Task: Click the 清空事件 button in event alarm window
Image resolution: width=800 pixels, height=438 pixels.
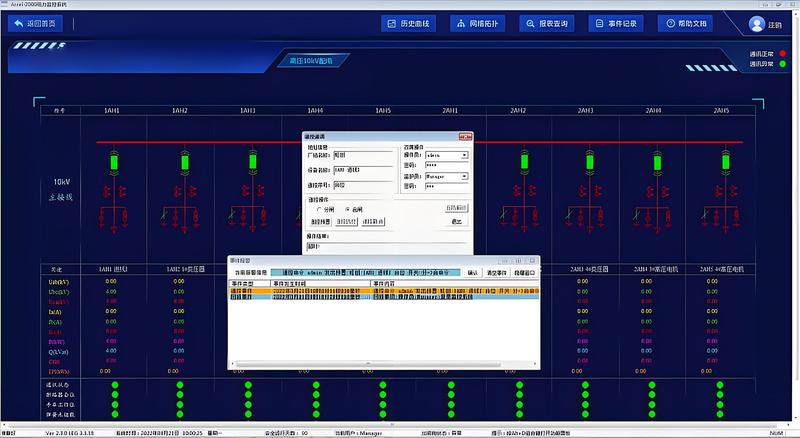Action: click(496, 272)
